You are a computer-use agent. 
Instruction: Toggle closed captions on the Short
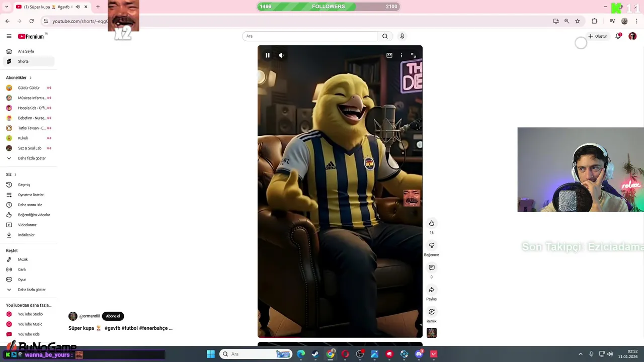click(389, 55)
